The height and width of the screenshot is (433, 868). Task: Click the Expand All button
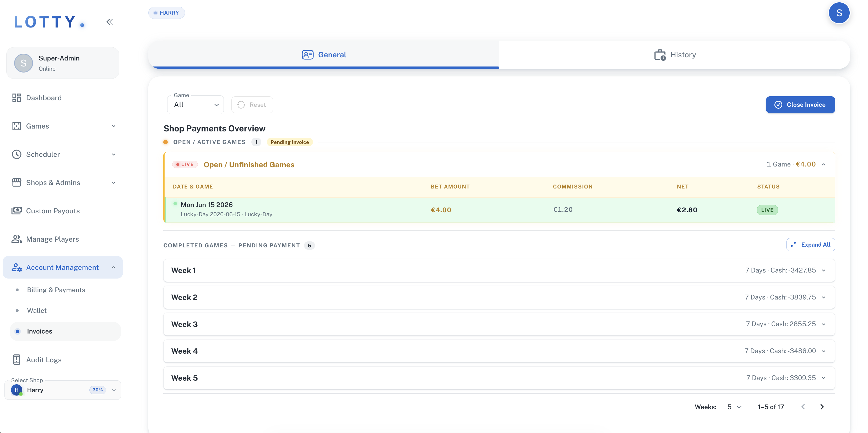(x=811, y=245)
